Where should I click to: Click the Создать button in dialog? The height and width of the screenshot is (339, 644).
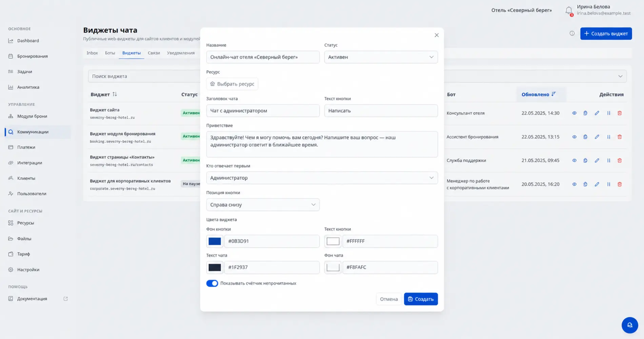coord(421,299)
